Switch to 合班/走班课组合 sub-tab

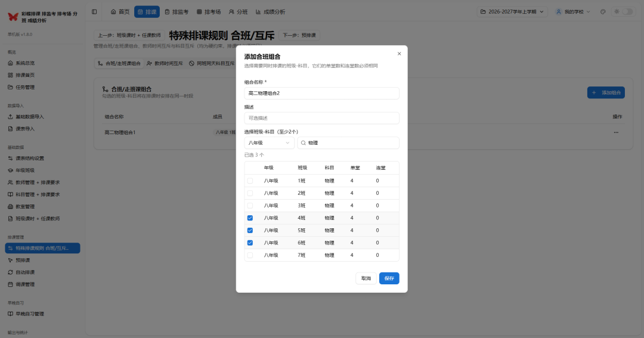click(x=119, y=63)
